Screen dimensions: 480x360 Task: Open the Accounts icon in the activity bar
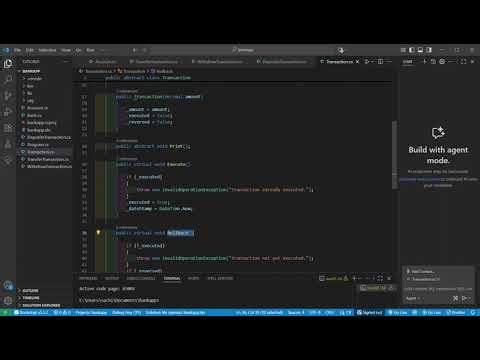click(8, 285)
